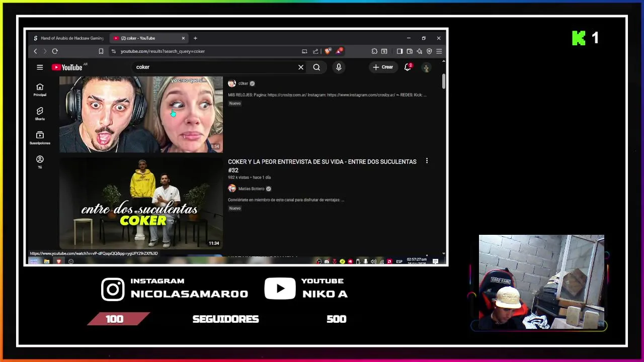Click the Matías Bottero channel avatar

pos(232,189)
